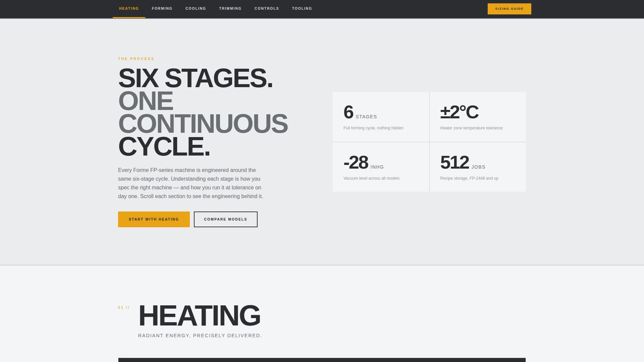Click the THE PROCESS eyebrow label
The height and width of the screenshot is (362, 644).
tap(136, 59)
